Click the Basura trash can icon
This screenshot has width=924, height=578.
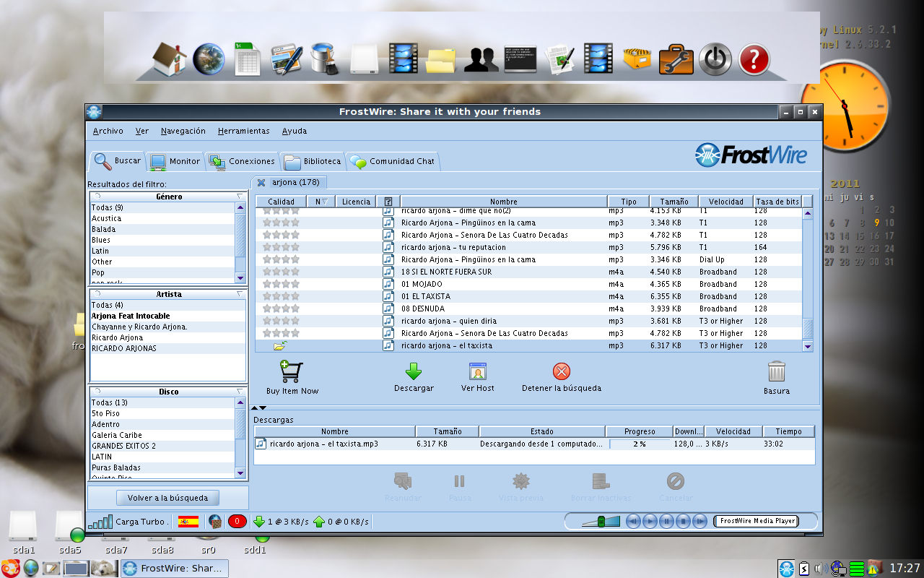[x=777, y=371]
